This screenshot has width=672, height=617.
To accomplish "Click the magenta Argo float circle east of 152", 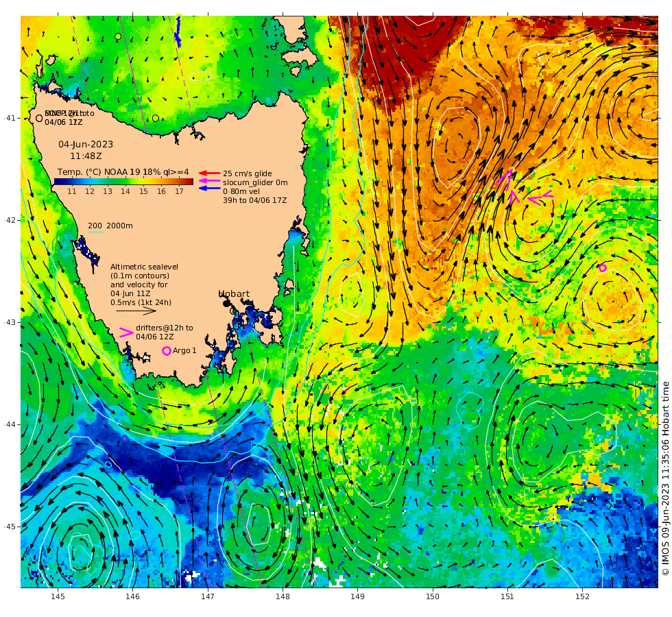I will coord(602,268).
